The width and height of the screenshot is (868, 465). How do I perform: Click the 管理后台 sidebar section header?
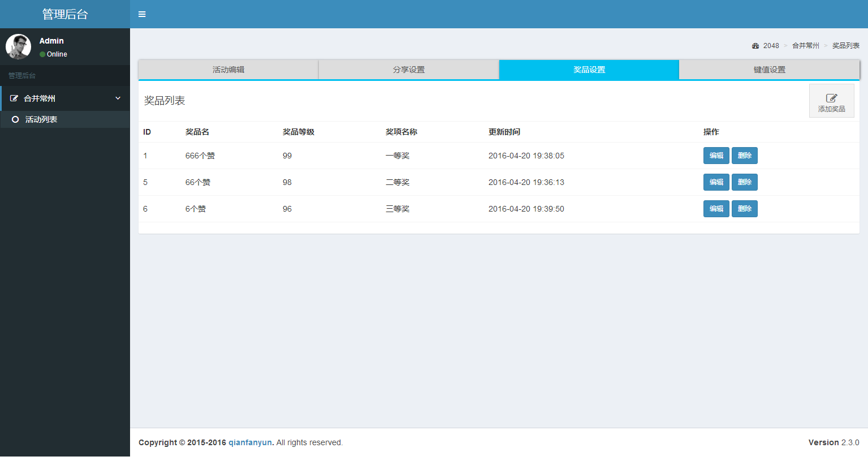point(21,76)
